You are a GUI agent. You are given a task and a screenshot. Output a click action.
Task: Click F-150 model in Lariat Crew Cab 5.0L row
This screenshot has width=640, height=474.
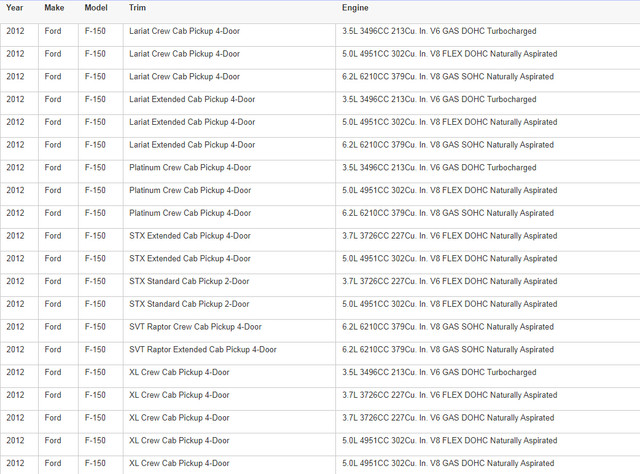[x=95, y=54]
